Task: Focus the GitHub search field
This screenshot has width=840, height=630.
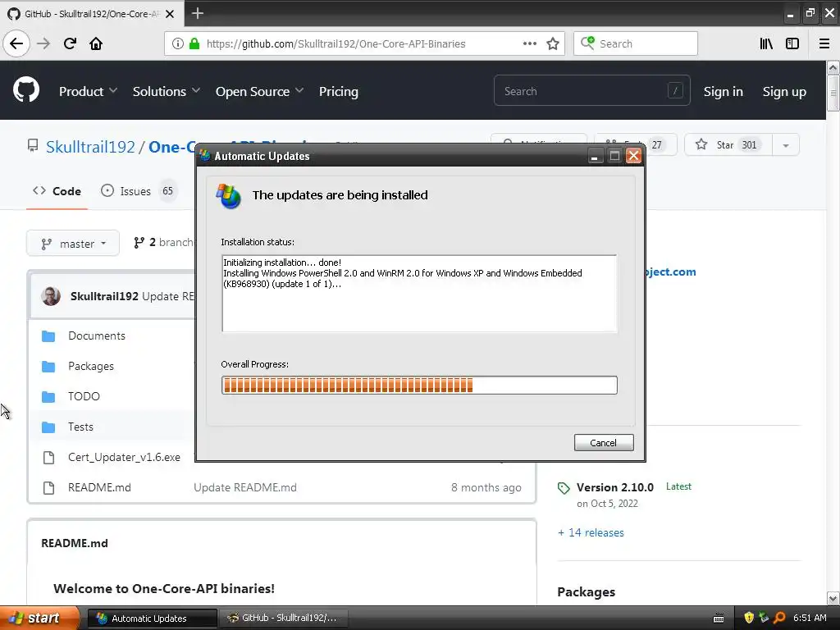Action: click(x=592, y=91)
